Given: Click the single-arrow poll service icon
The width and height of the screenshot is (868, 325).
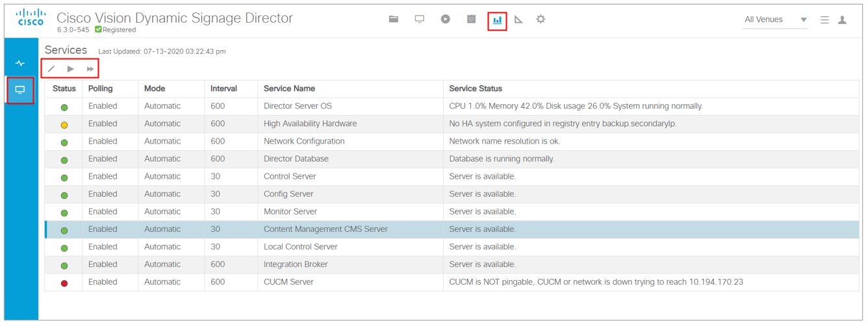Looking at the screenshot, I should pyautogui.click(x=71, y=69).
